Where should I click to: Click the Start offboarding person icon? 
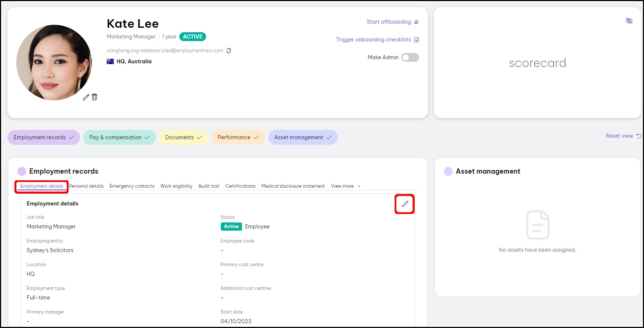[416, 22]
